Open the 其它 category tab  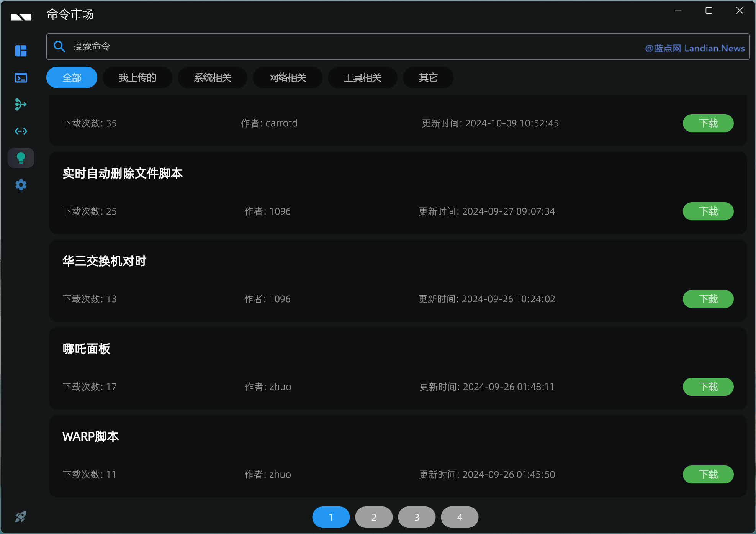coord(428,77)
